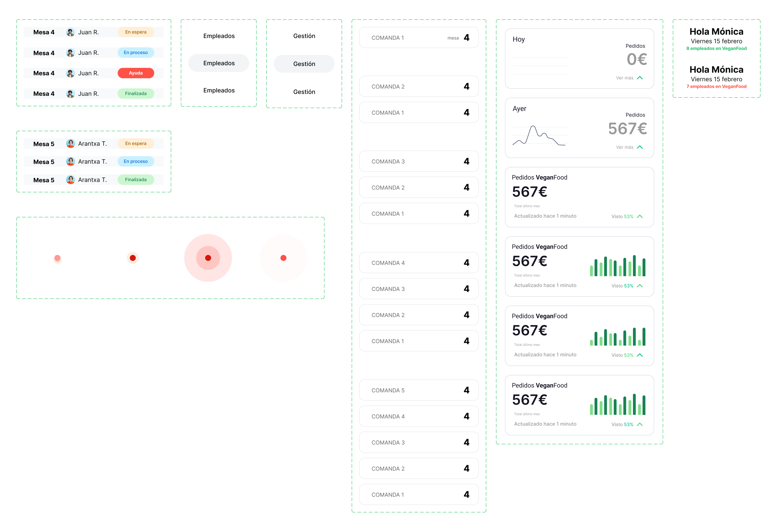
Task: Click the red Ayuda status badge
Action: [136, 73]
